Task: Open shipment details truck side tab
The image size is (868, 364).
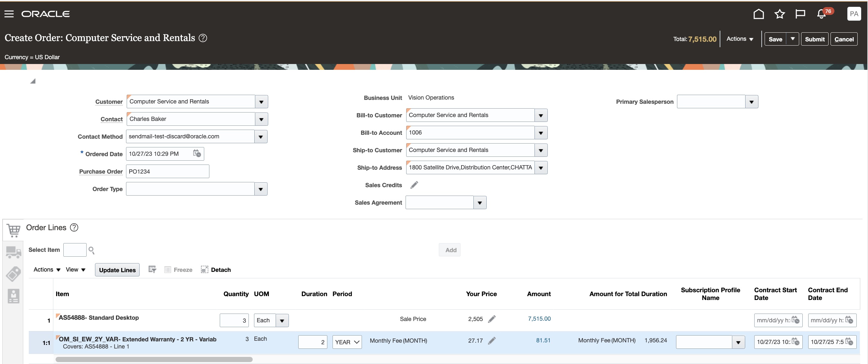Action: [13, 252]
